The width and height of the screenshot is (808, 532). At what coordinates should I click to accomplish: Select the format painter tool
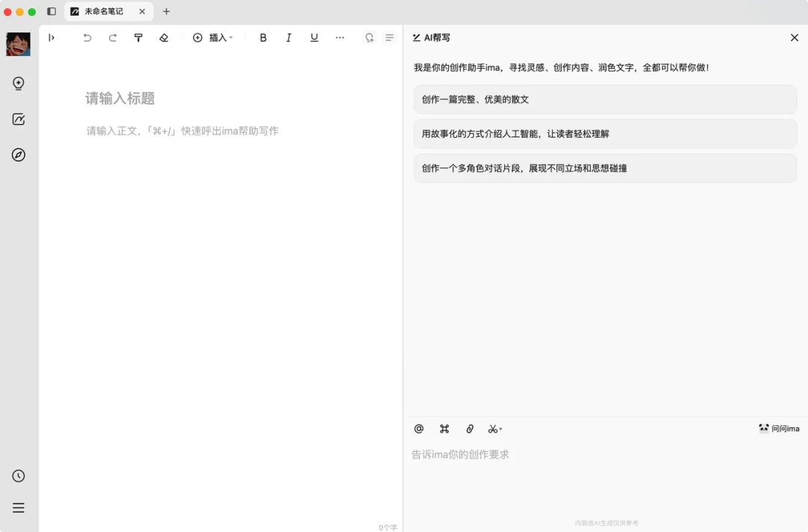point(138,37)
